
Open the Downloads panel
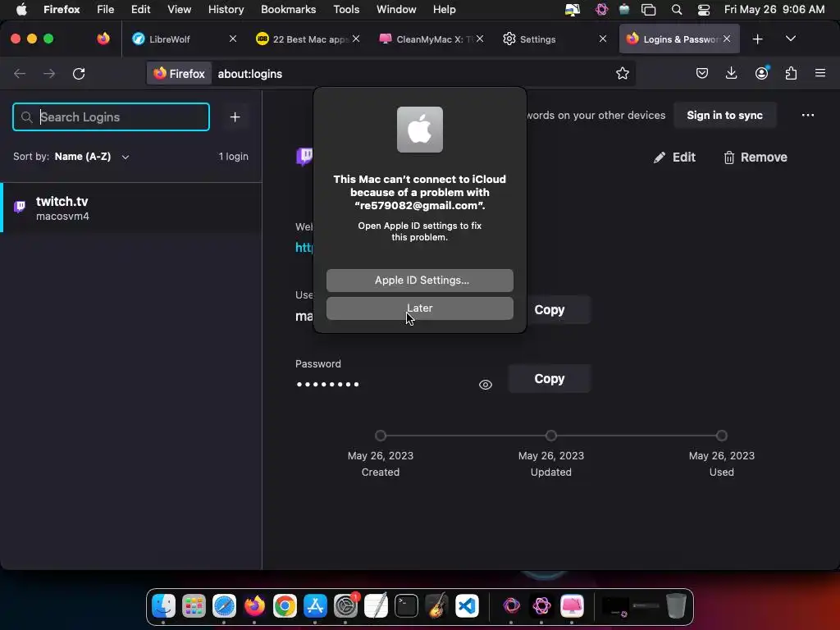[x=731, y=73]
